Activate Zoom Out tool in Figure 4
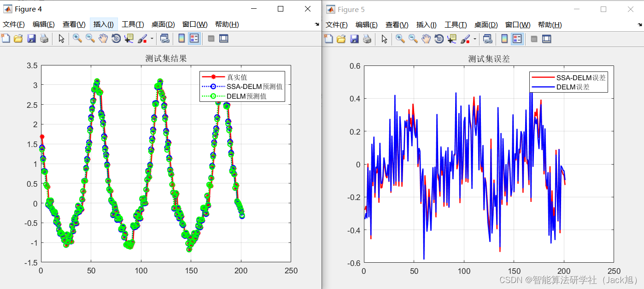The height and width of the screenshot is (289, 644). 90,39
